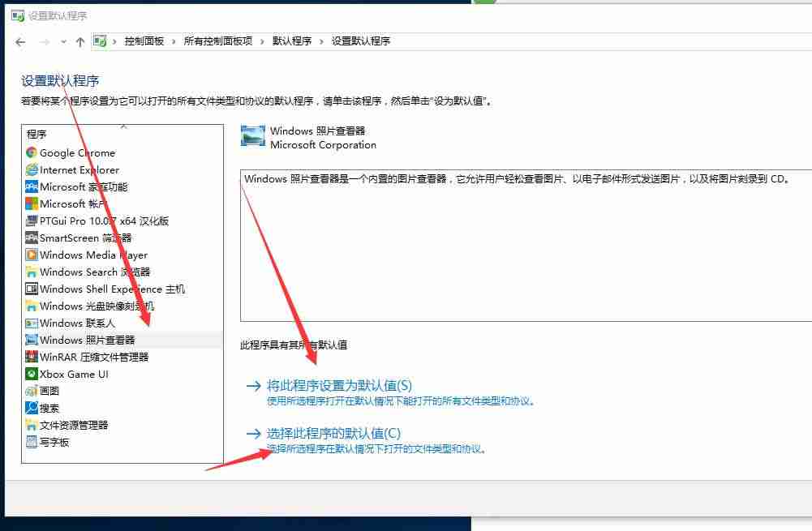Click the Windows 照片查看器 list icon
The width and height of the screenshot is (812, 531).
[32, 340]
